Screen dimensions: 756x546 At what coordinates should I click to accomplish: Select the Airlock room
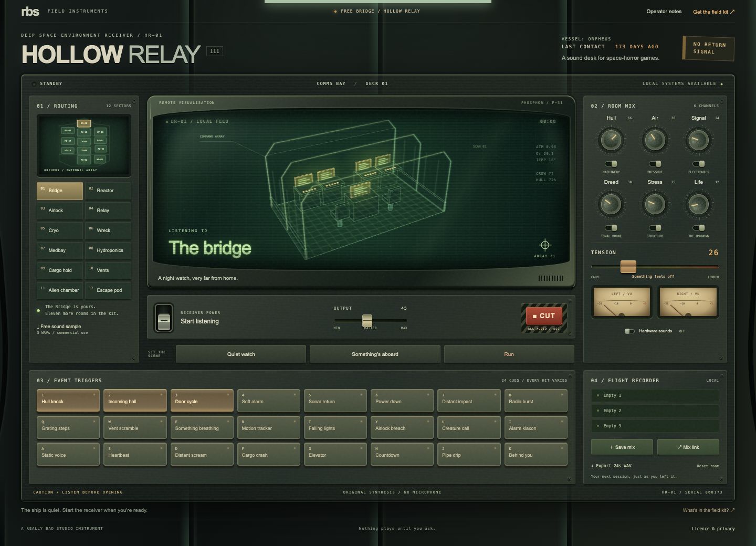[60, 211]
